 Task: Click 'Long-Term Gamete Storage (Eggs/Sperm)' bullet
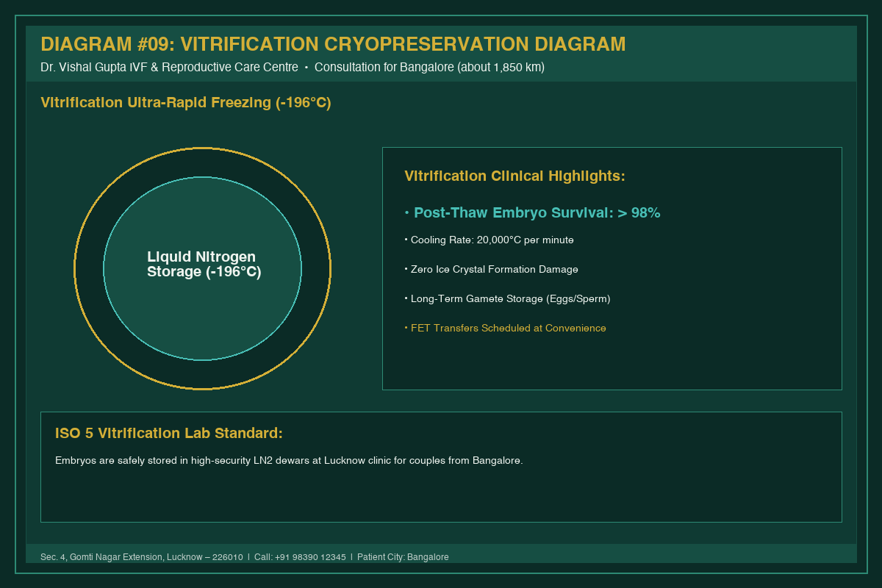click(507, 299)
